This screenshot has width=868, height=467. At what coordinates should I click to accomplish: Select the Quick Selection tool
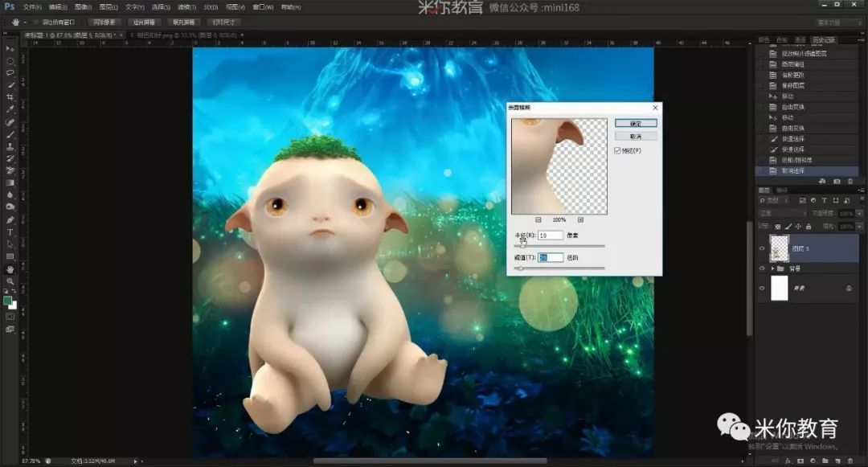click(x=10, y=85)
